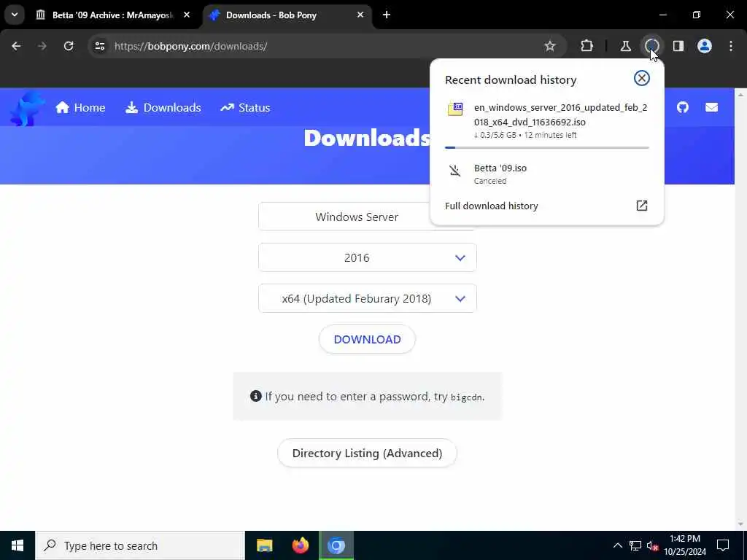The image size is (747, 560).
Task: Open the tab search dropdown arrow
Action: (x=15, y=15)
